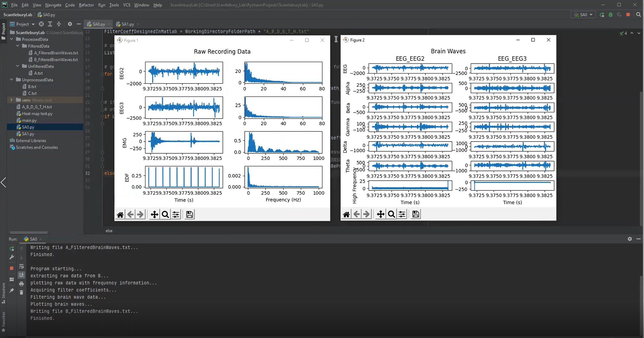Pin the Run tab with the pin icon
644x338 pixels.
[x=12, y=291]
